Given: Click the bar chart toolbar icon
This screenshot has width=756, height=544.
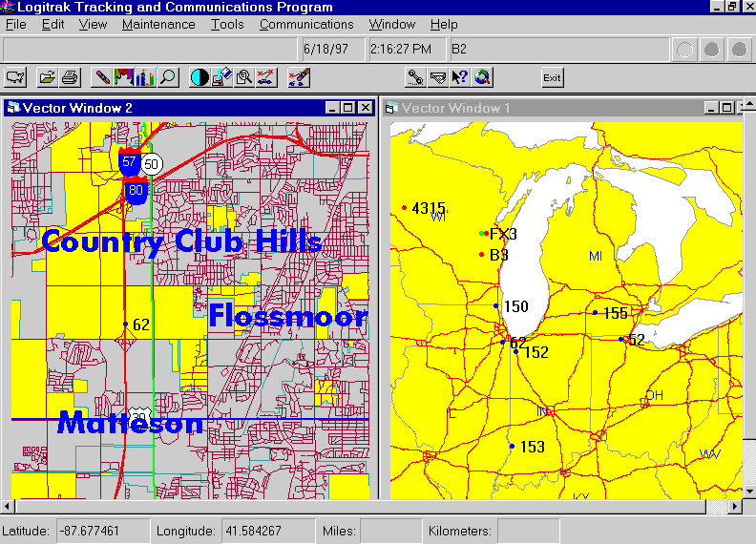Looking at the screenshot, I should click(x=145, y=77).
